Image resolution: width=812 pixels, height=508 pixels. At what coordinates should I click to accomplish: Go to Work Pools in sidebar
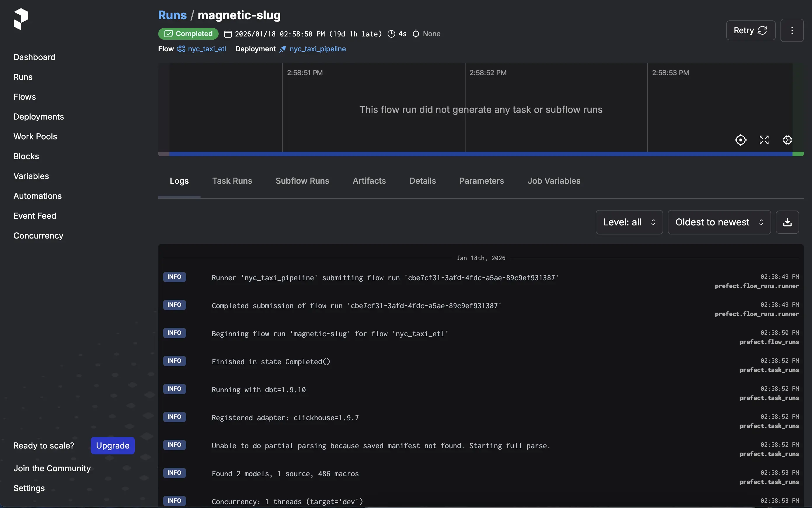coord(35,136)
